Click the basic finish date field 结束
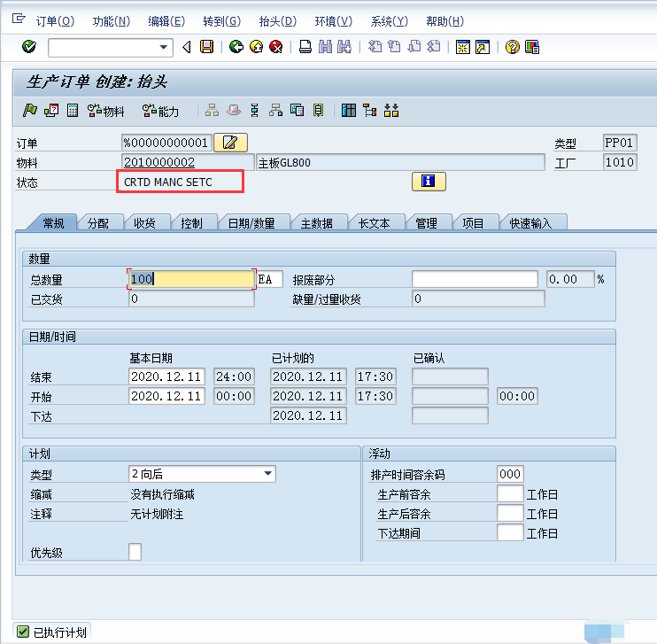657x644 pixels. click(x=166, y=376)
